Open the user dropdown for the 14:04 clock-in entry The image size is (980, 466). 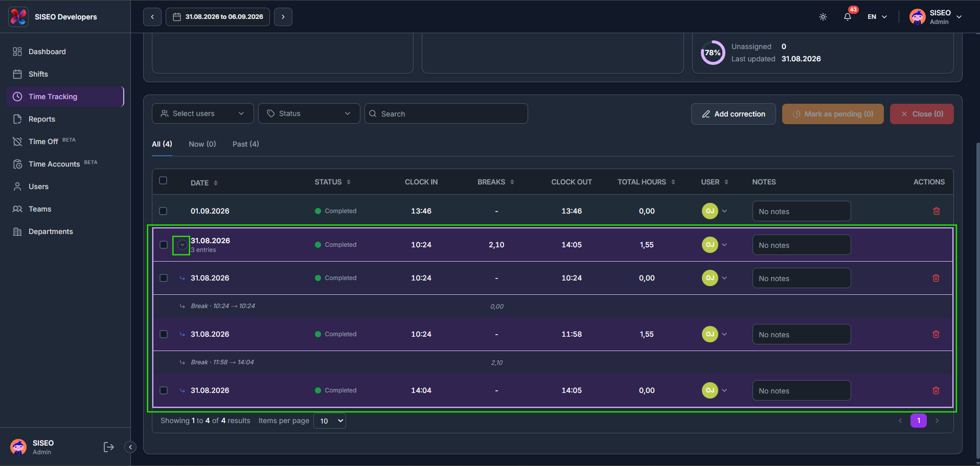[724, 390]
